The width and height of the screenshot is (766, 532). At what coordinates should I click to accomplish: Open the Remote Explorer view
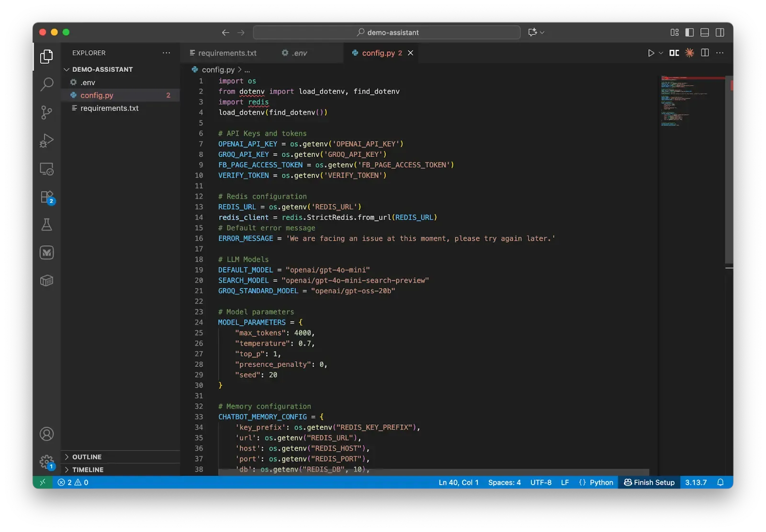point(46,169)
